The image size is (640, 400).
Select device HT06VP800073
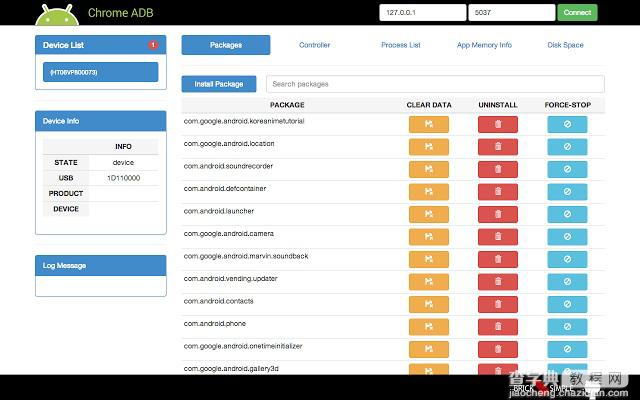point(100,72)
